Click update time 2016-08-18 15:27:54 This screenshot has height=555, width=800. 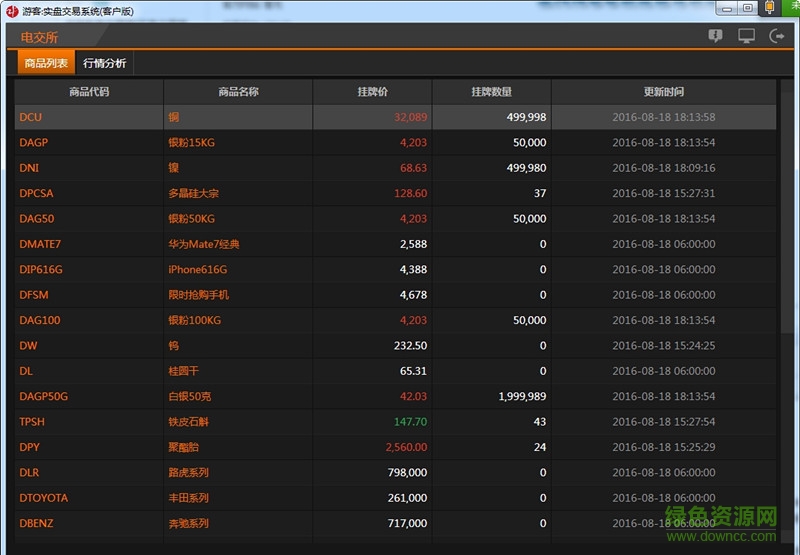664,422
